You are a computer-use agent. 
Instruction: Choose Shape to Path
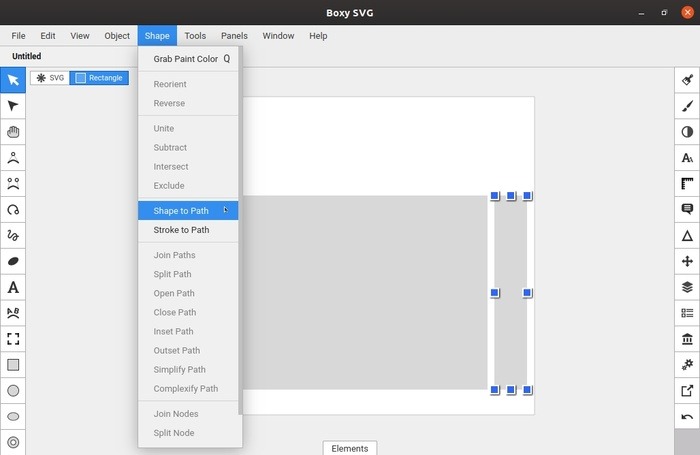tap(188, 211)
